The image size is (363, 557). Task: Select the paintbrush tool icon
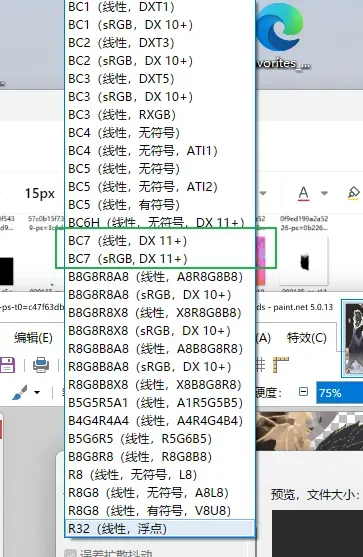click(x=20, y=393)
